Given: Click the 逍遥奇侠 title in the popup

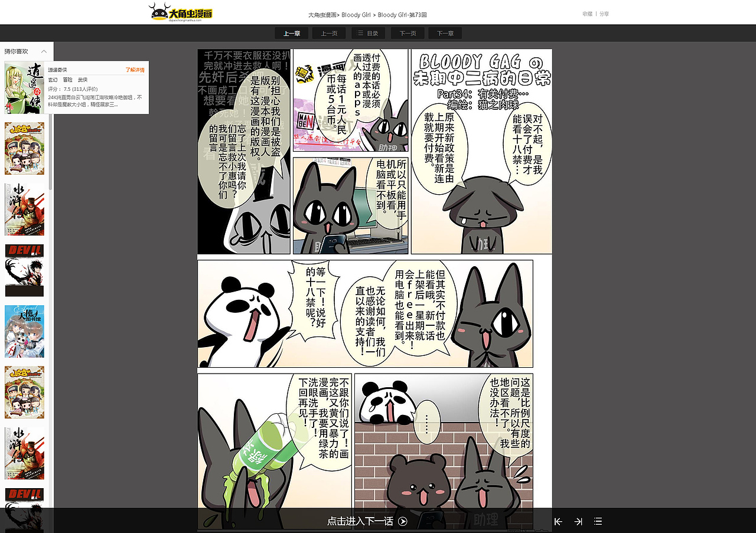Looking at the screenshot, I should [57, 70].
